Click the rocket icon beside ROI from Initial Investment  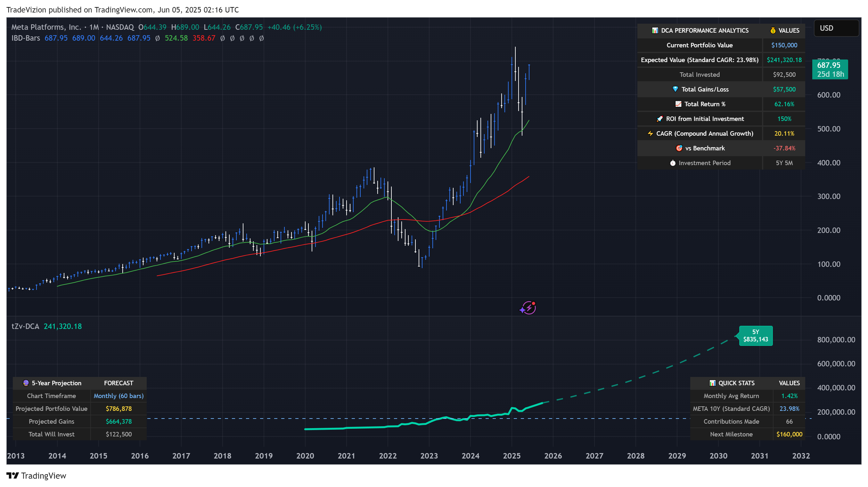[660, 119]
